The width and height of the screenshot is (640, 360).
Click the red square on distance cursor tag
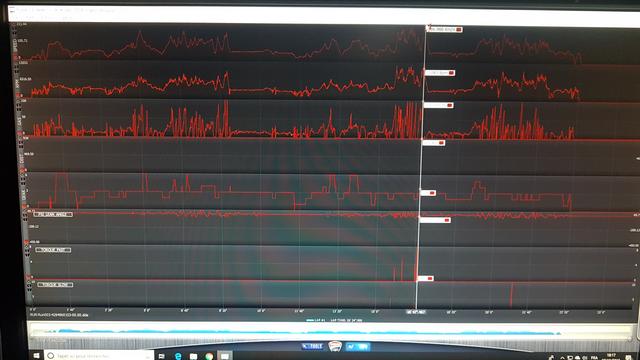(x=441, y=143)
